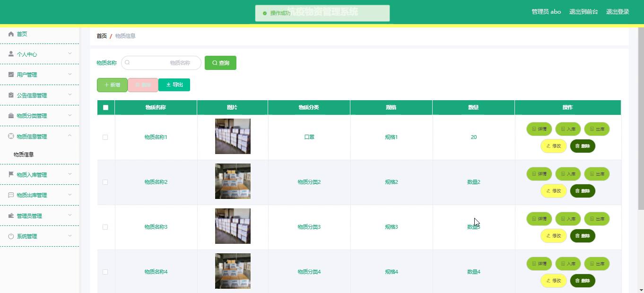Image resolution: width=644 pixels, height=293 pixels.
Task: Click the briefcase icon beside 物质分类管理
Action: [x=11, y=116]
